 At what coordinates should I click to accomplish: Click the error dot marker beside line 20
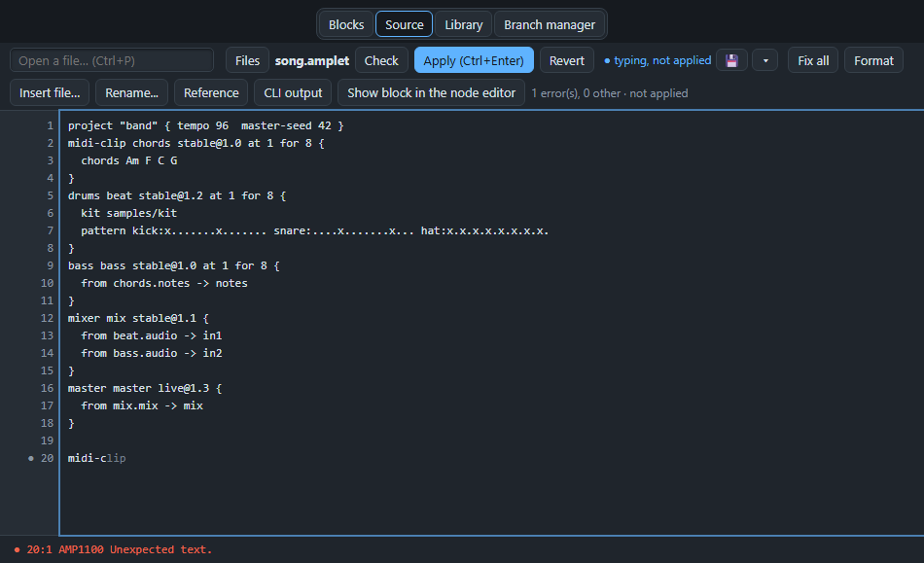[x=31, y=458]
